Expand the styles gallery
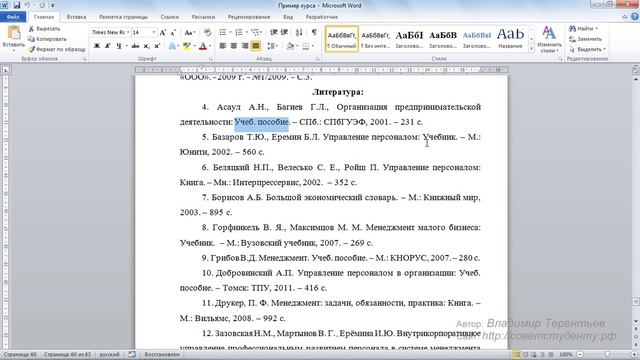640x360 pixels. tap(531, 49)
